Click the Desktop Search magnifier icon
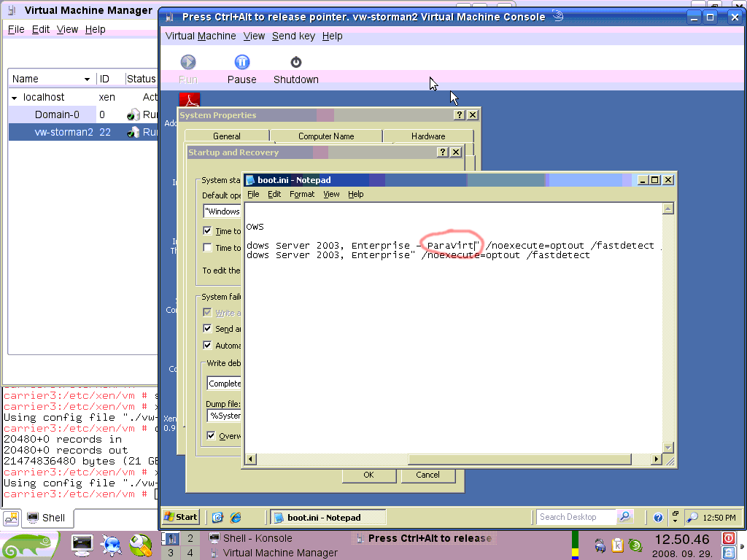The height and width of the screenshot is (560, 747). [624, 517]
